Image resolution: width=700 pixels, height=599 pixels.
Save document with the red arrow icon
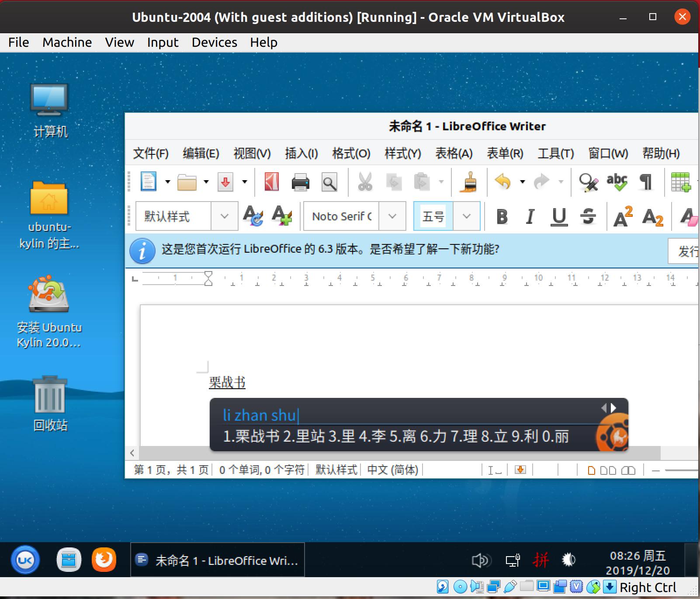[225, 181]
